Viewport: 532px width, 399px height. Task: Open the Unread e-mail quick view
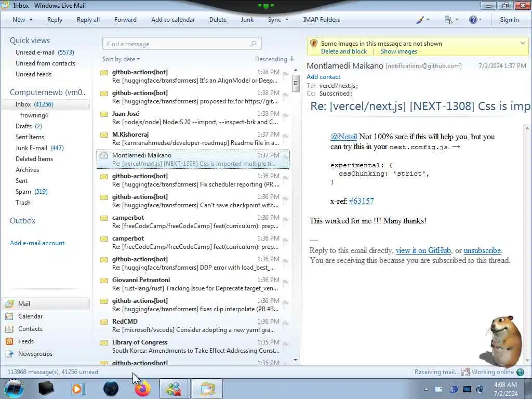(45, 52)
